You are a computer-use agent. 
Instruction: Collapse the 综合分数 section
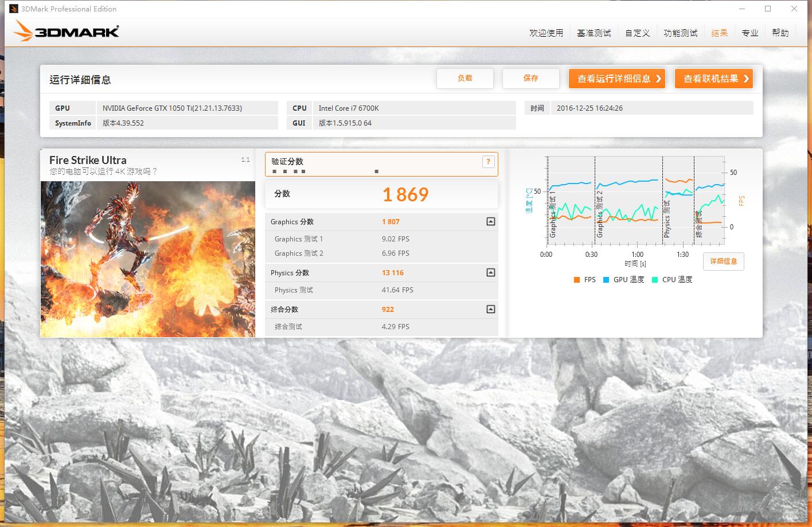(x=490, y=309)
